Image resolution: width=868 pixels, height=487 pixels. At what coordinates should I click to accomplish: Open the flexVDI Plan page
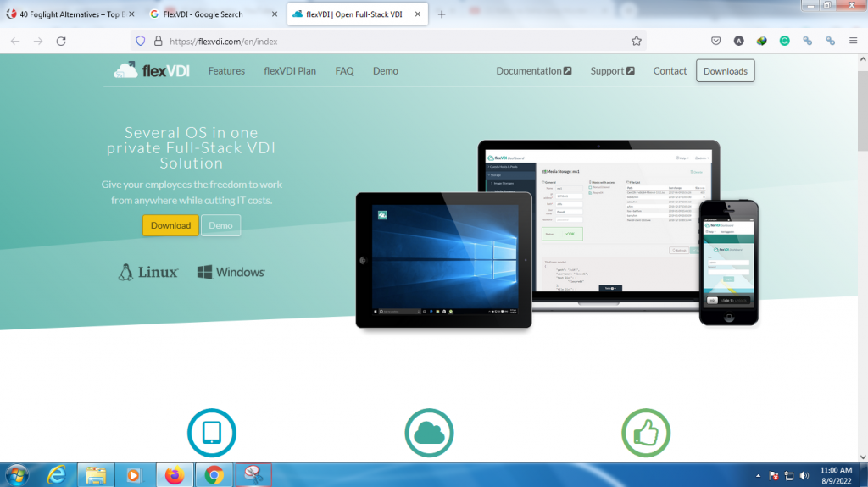point(290,71)
